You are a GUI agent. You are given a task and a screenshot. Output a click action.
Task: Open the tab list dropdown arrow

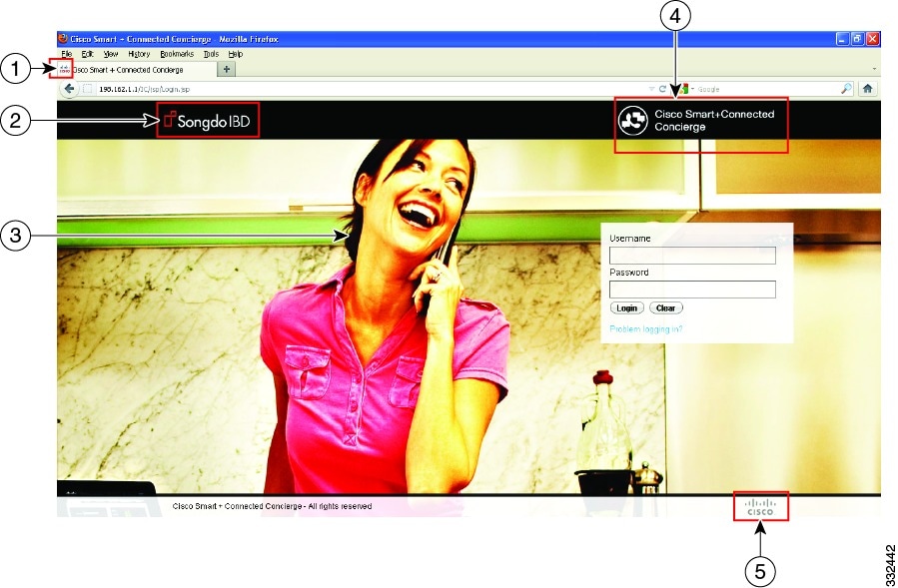click(x=874, y=69)
